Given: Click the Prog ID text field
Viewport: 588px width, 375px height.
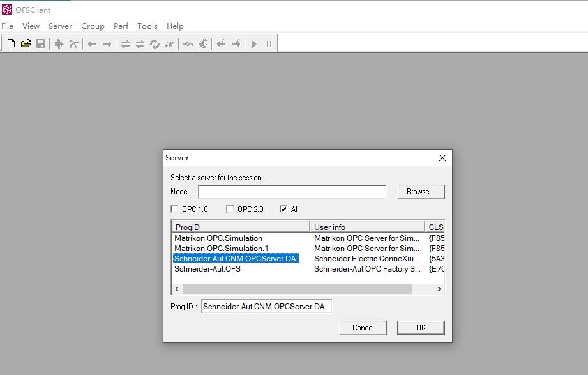Looking at the screenshot, I should [x=266, y=306].
